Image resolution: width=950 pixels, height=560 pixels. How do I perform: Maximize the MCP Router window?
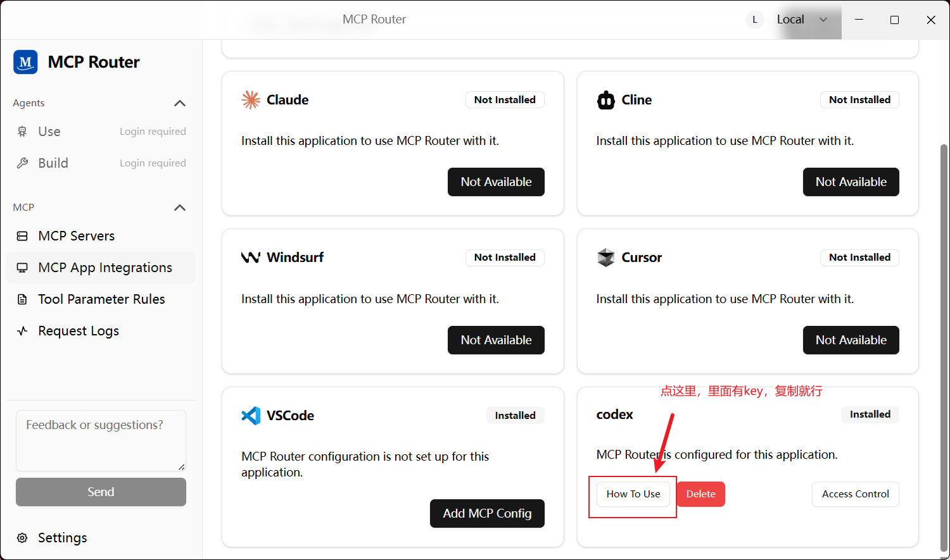point(894,20)
